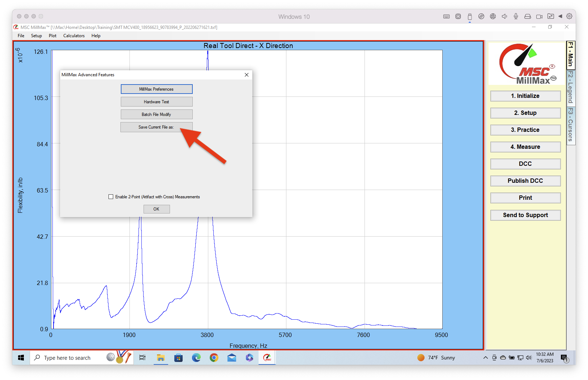Click the MillMax app icon in title bar
Image resolution: width=588 pixels, height=380 pixels.
pyautogui.click(x=16, y=27)
